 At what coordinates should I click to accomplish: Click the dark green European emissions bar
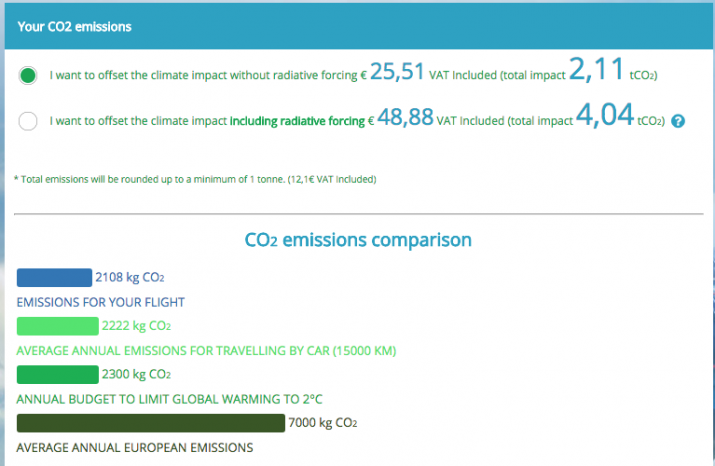[151, 423]
